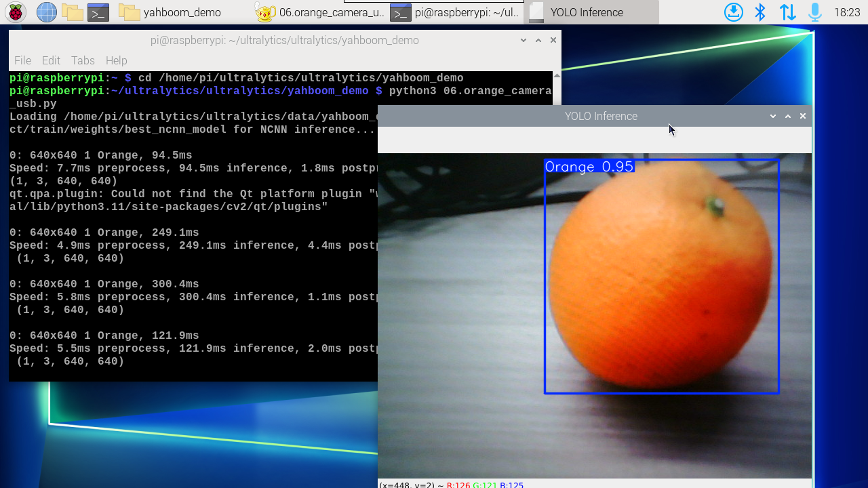
Task: Maximize the YOLO Inference window
Action: pyautogui.click(x=788, y=117)
